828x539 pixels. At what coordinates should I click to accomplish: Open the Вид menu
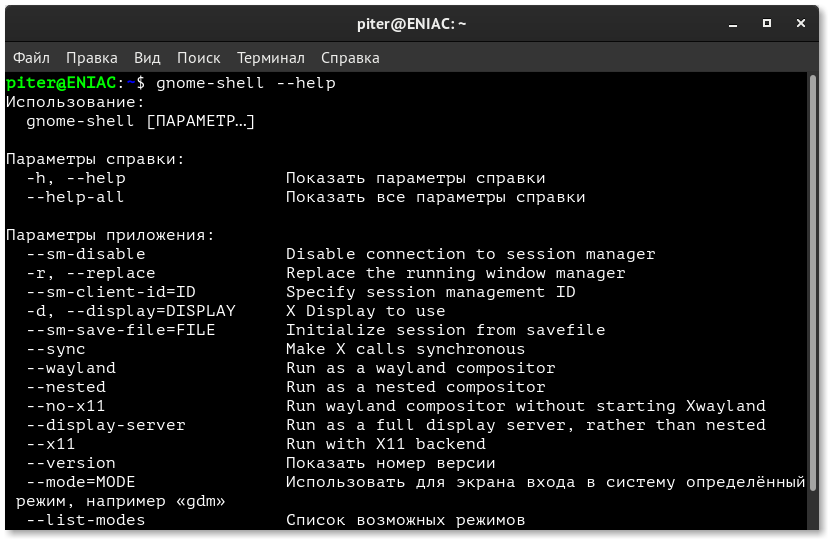pos(147,58)
